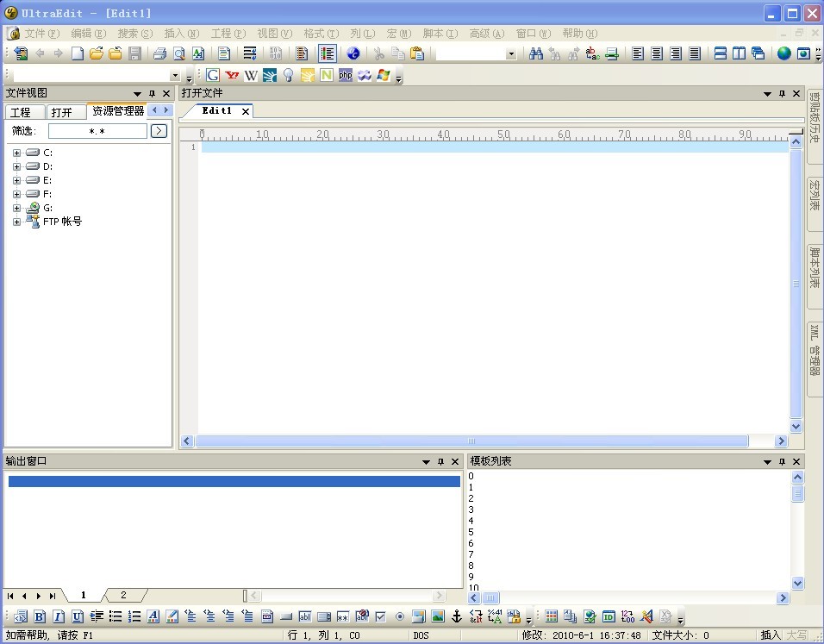Open the 编辑 (Edit) menu
Screen dimensions: 824x644
[x=88, y=33]
